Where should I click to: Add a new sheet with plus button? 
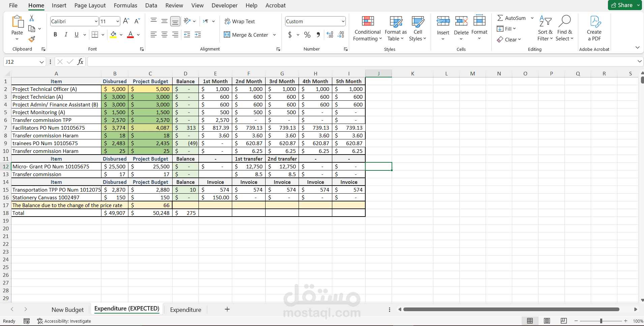pyautogui.click(x=227, y=309)
